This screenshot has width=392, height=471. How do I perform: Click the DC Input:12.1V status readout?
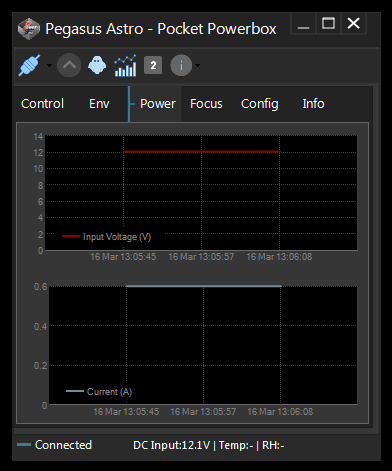tap(171, 445)
